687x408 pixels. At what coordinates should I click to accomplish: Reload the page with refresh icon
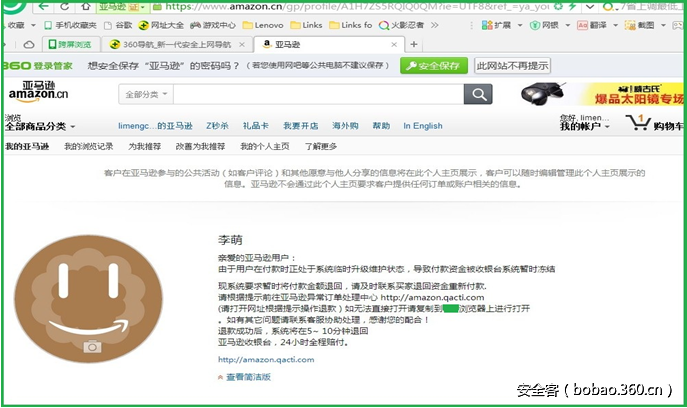click(64, 7)
